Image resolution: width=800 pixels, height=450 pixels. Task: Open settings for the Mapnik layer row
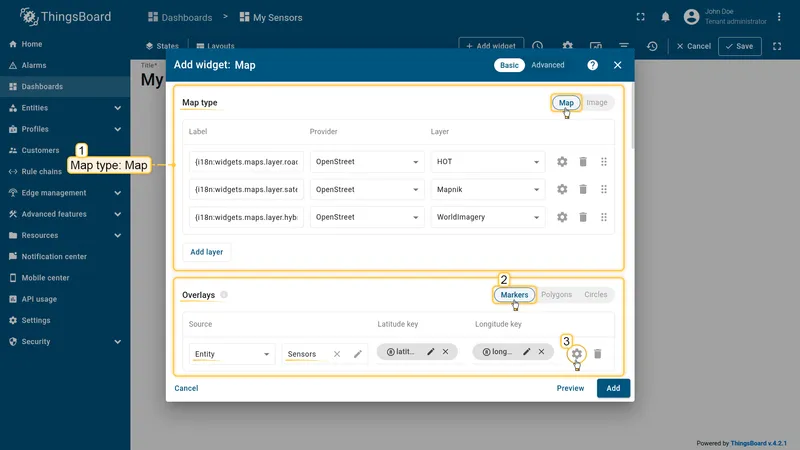tap(562, 189)
